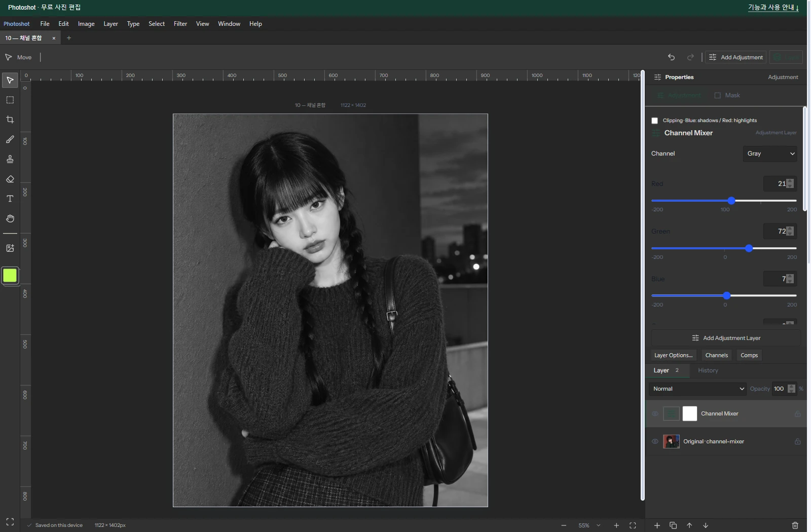Open the File menu
Screen dimensions: 811x532
point(45,24)
